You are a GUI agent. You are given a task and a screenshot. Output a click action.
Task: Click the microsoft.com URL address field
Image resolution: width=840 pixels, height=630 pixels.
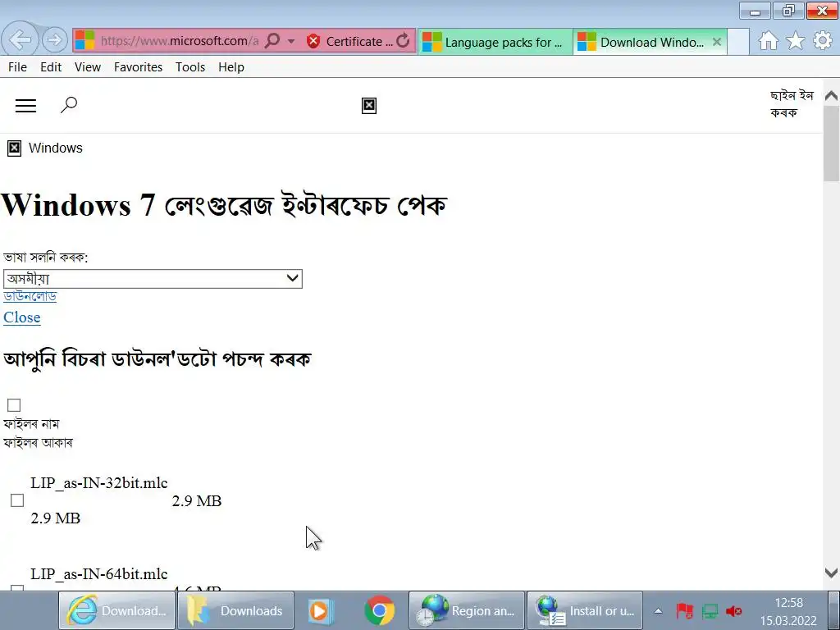(180, 41)
